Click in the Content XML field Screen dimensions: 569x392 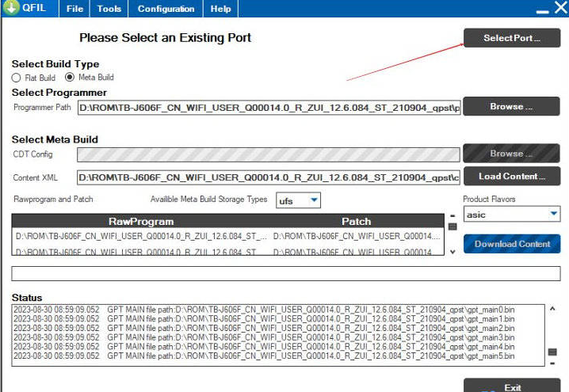click(x=268, y=177)
